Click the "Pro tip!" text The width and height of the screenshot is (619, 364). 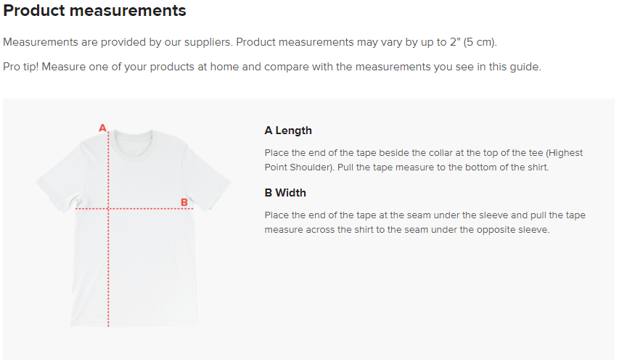[x=22, y=67]
